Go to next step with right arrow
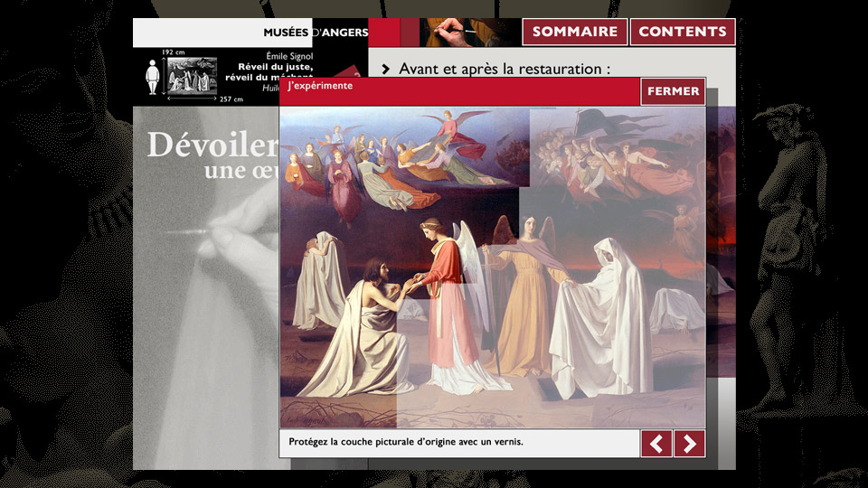The image size is (868, 488). tap(689, 443)
